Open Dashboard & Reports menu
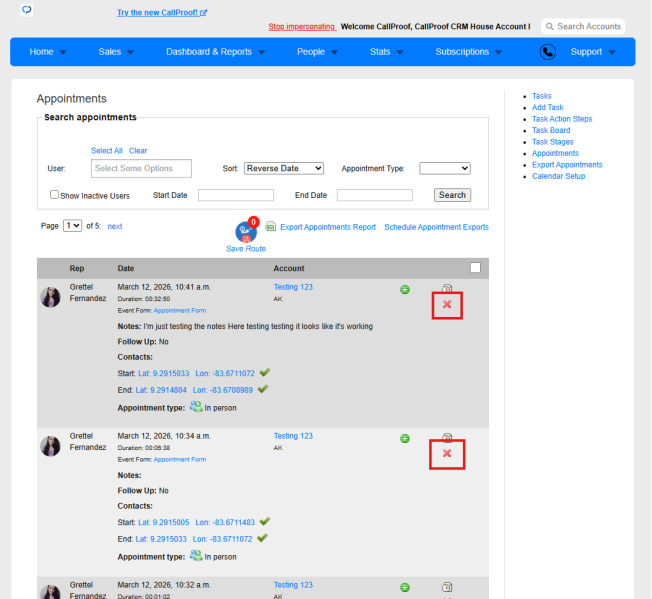This screenshot has height=599, width=652. tap(215, 52)
